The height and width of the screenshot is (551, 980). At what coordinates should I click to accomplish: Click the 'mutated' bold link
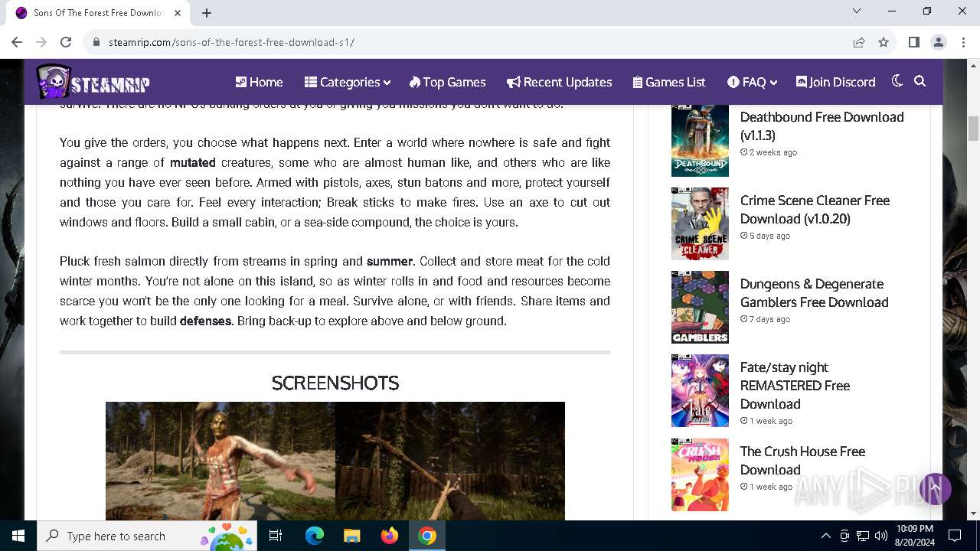click(192, 162)
